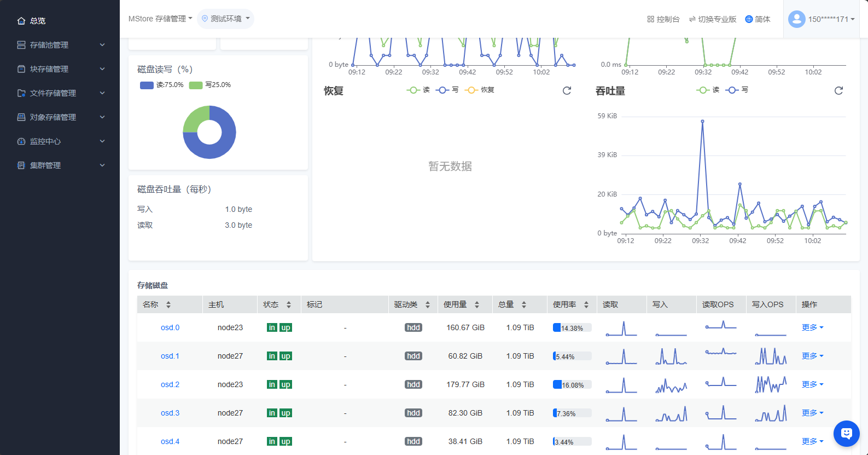Go to 总览 overview page
Image resolution: width=868 pixels, height=455 pixels.
pyautogui.click(x=37, y=21)
